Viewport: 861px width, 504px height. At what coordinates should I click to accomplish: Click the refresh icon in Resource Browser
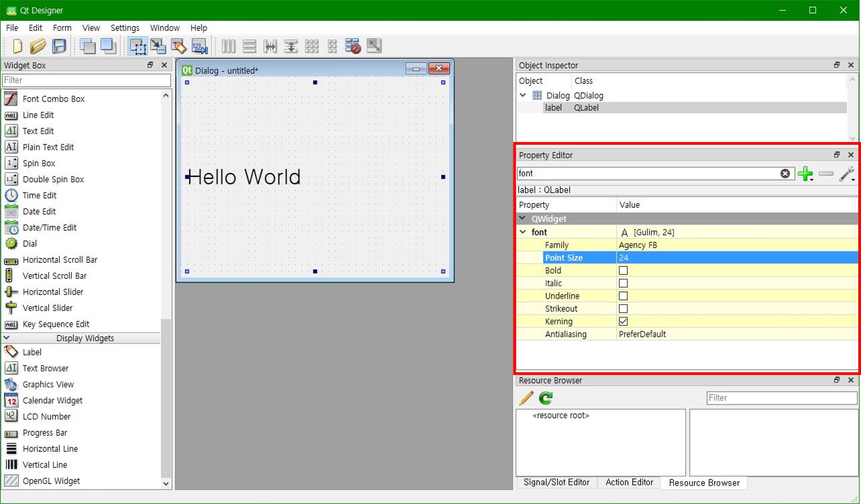[x=546, y=398]
